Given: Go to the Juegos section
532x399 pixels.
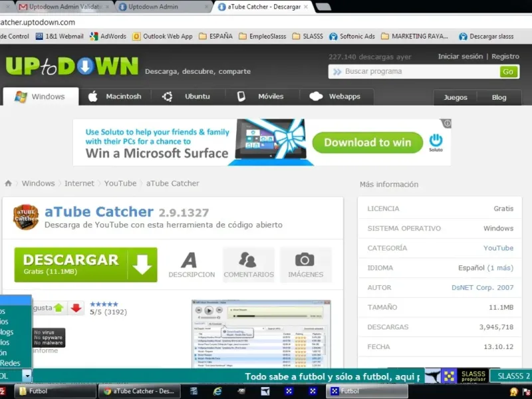Looking at the screenshot, I should [x=456, y=97].
